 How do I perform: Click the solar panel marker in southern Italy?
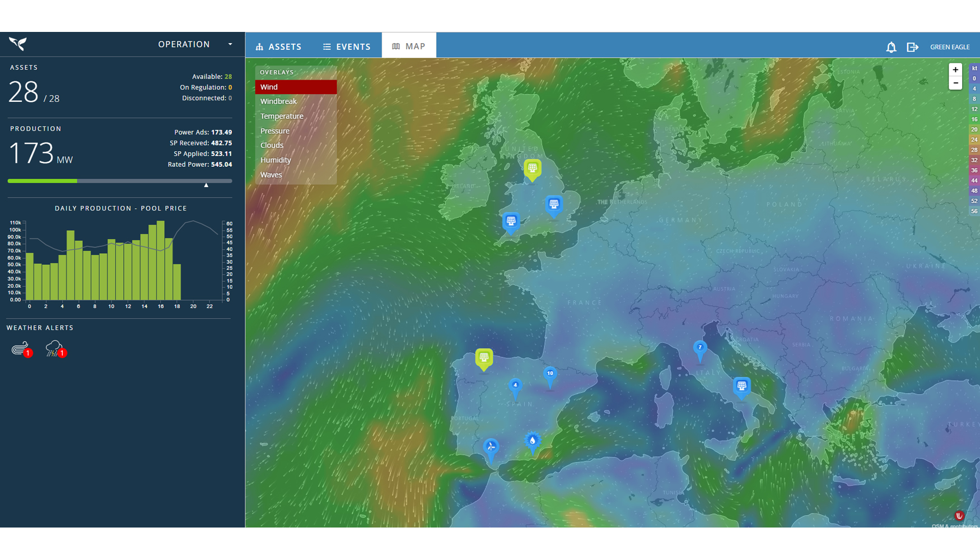coord(741,386)
